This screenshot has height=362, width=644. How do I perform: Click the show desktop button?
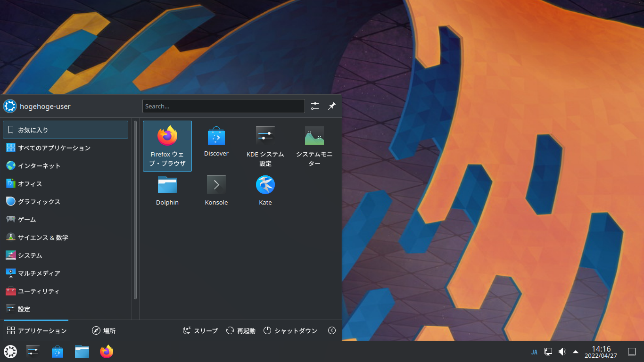pos(632,352)
